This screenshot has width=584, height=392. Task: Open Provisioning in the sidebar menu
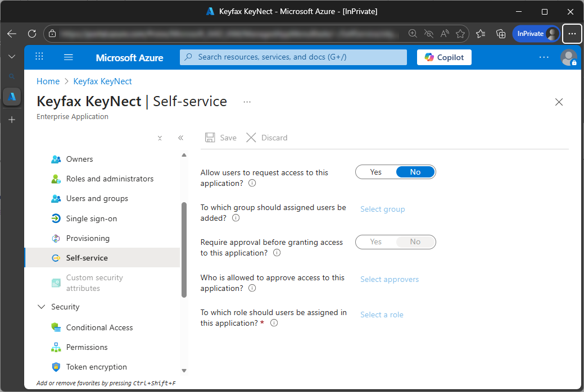[x=88, y=238]
